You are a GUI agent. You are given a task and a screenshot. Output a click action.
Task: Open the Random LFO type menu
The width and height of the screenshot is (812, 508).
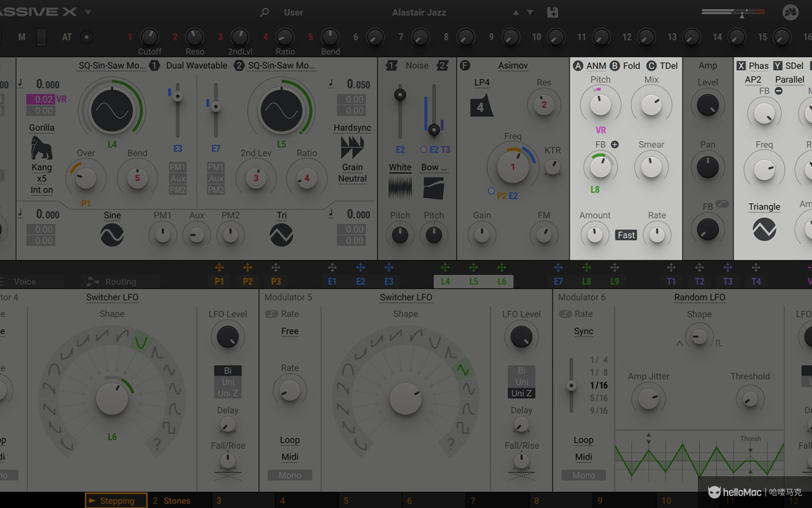pyautogui.click(x=700, y=297)
